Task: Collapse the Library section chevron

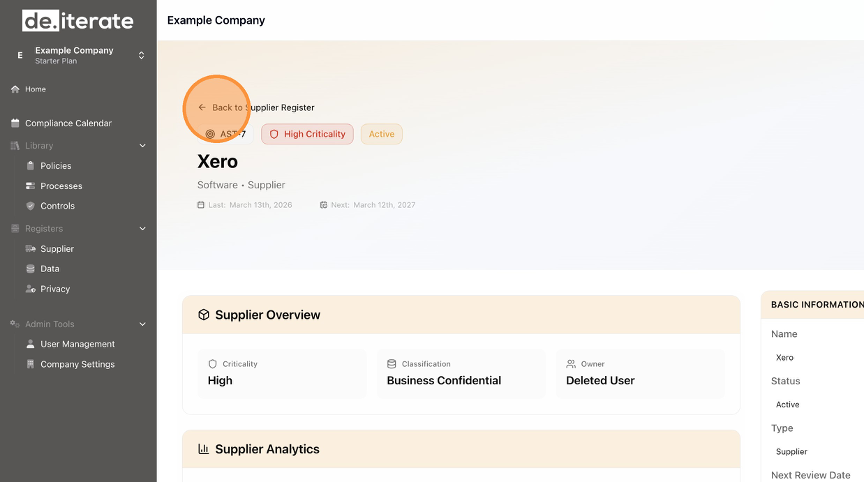Action: pos(142,146)
